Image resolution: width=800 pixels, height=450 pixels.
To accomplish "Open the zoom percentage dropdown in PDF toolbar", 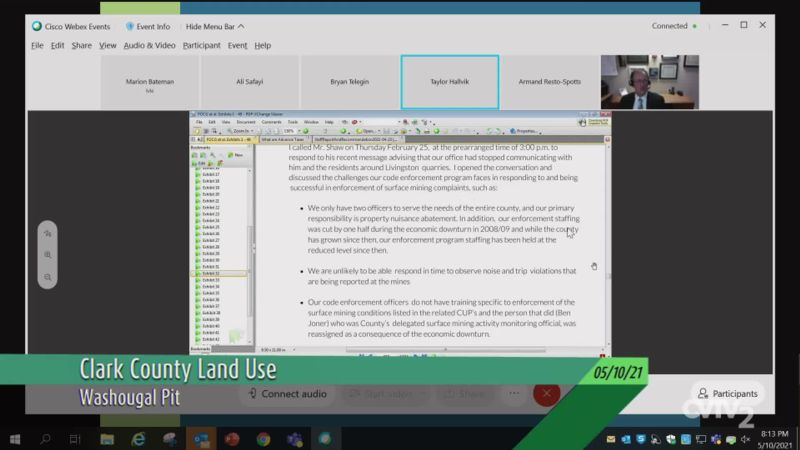I will coord(299,131).
